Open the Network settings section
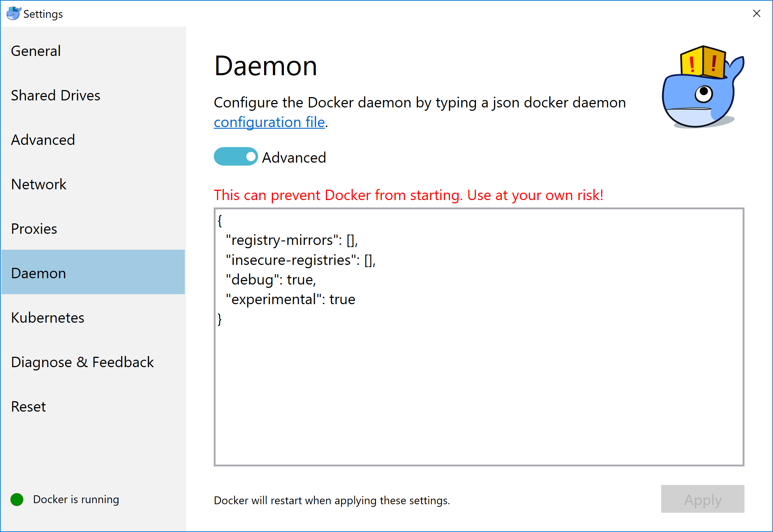 39,184
